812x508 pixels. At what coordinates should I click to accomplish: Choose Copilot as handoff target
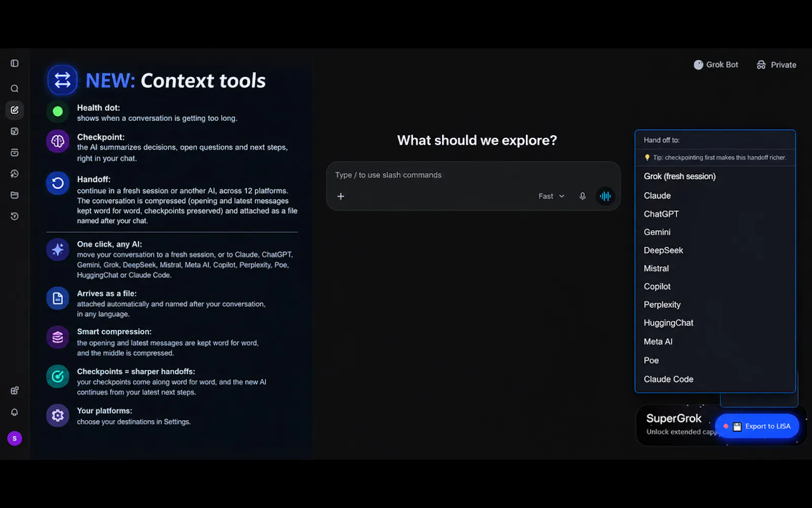point(715,287)
